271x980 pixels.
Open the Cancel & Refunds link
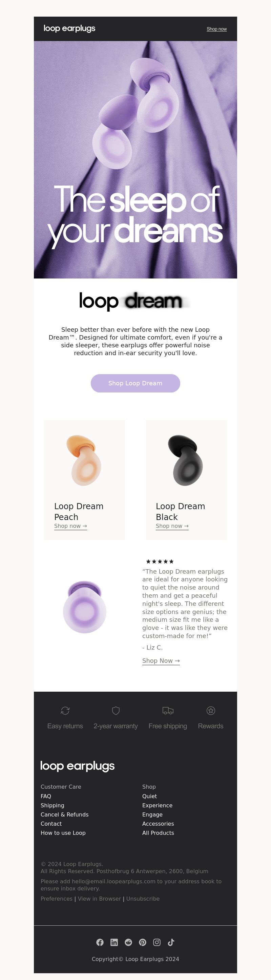(65, 814)
